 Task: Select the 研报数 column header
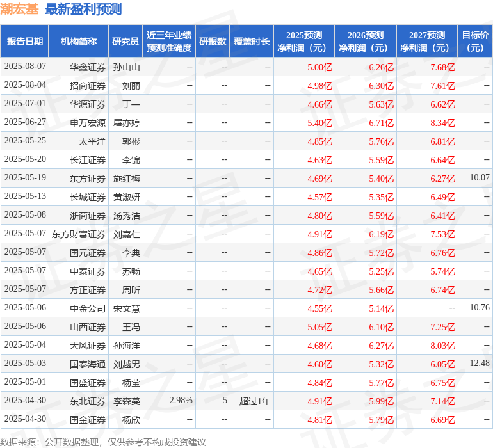213,41
